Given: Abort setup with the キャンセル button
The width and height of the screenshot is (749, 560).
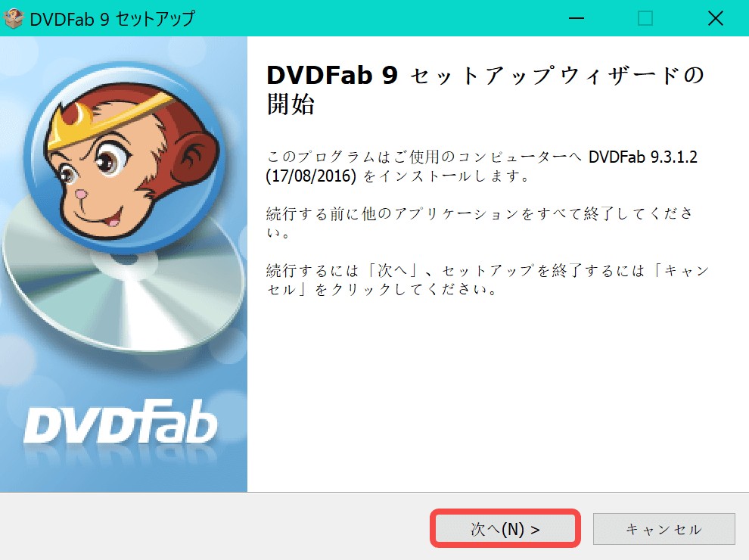Looking at the screenshot, I should pyautogui.click(x=664, y=528).
